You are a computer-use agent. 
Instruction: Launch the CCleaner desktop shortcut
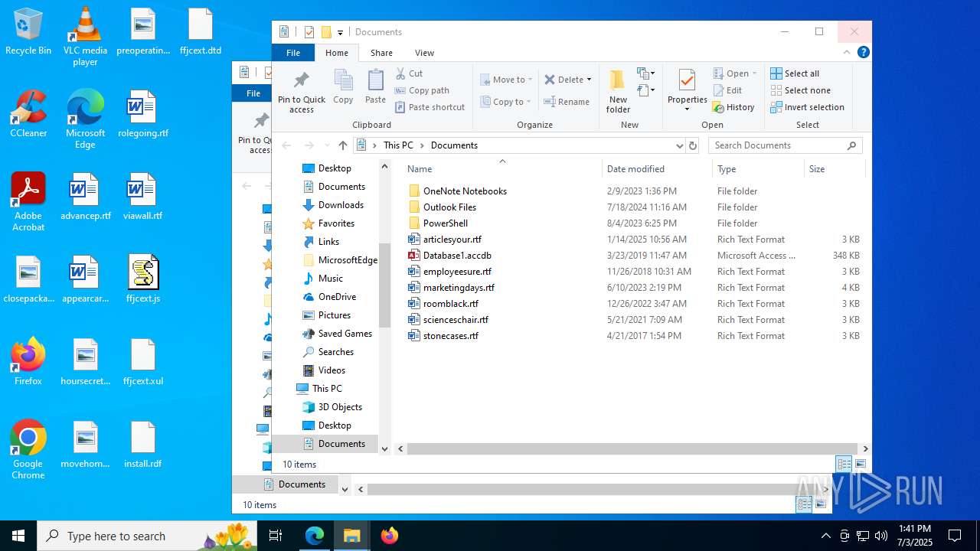(28, 114)
